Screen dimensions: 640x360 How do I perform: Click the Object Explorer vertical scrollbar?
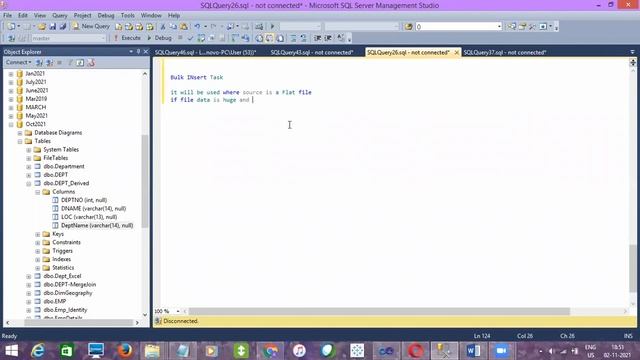145,182
